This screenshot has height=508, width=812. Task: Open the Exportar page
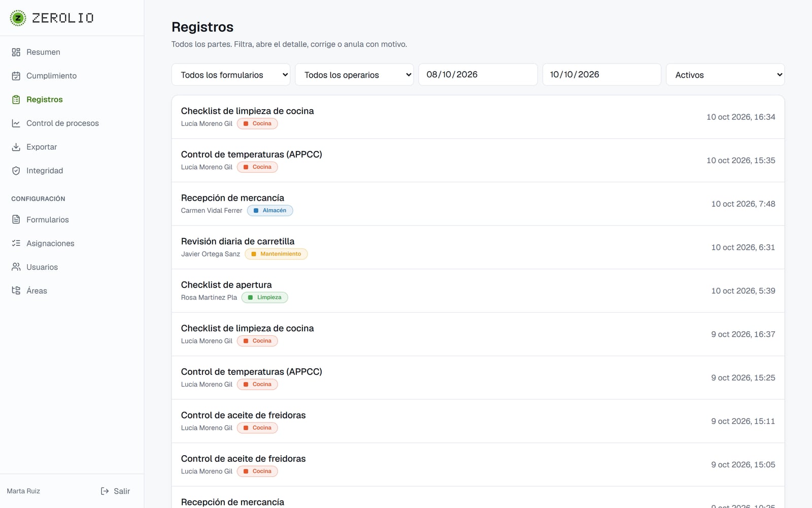point(72,147)
